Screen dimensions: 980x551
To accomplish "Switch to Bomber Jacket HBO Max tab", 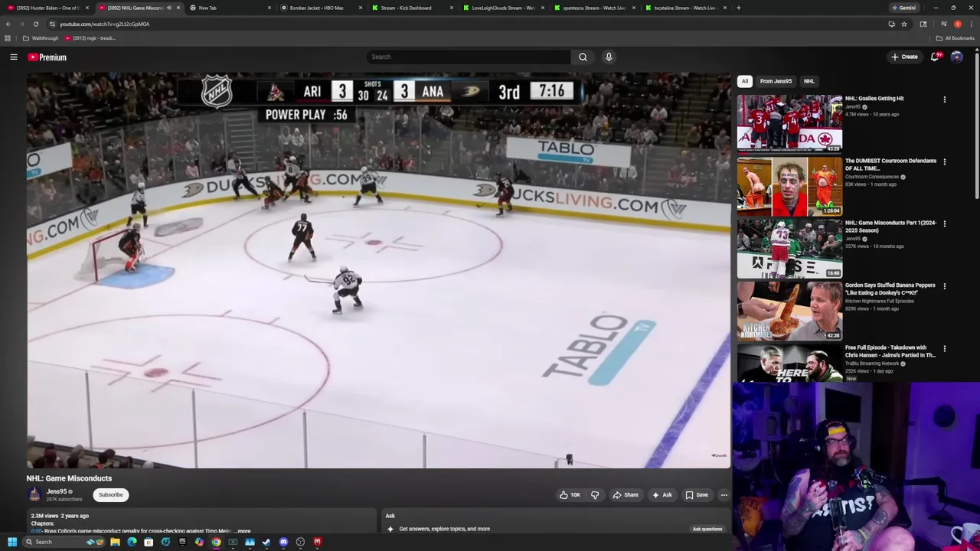I will click(320, 8).
